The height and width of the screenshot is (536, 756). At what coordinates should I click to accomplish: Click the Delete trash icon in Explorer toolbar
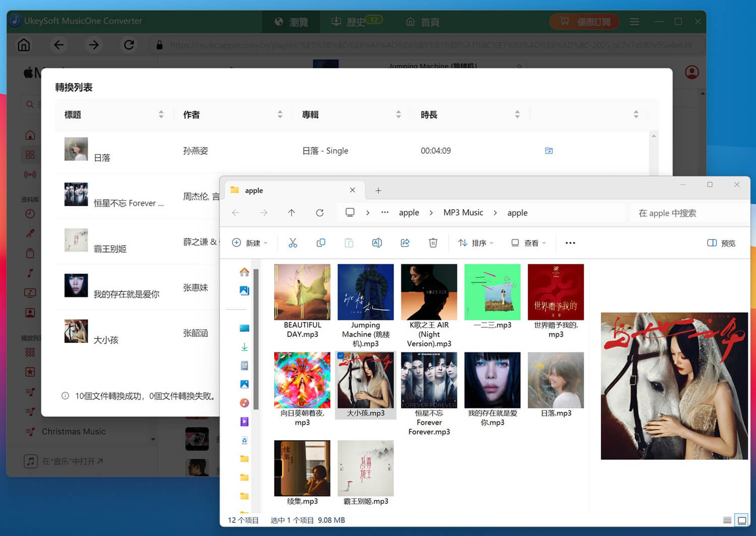433,243
